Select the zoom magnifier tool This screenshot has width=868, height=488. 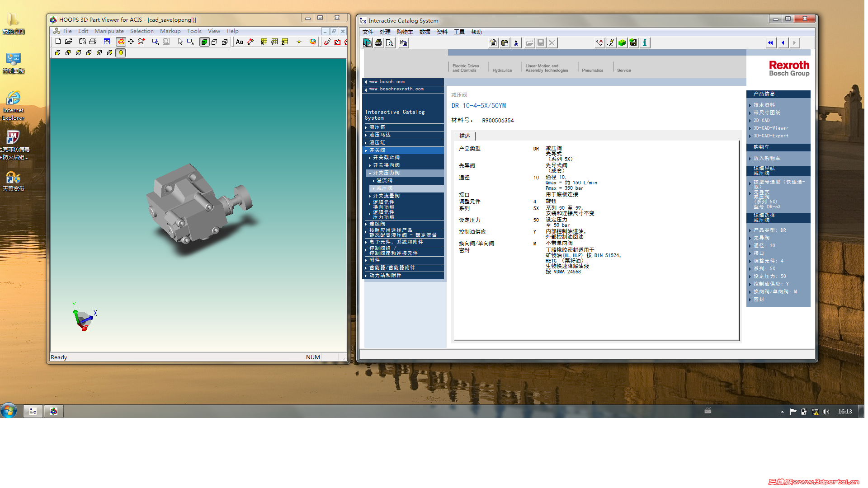(x=142, y=42)
